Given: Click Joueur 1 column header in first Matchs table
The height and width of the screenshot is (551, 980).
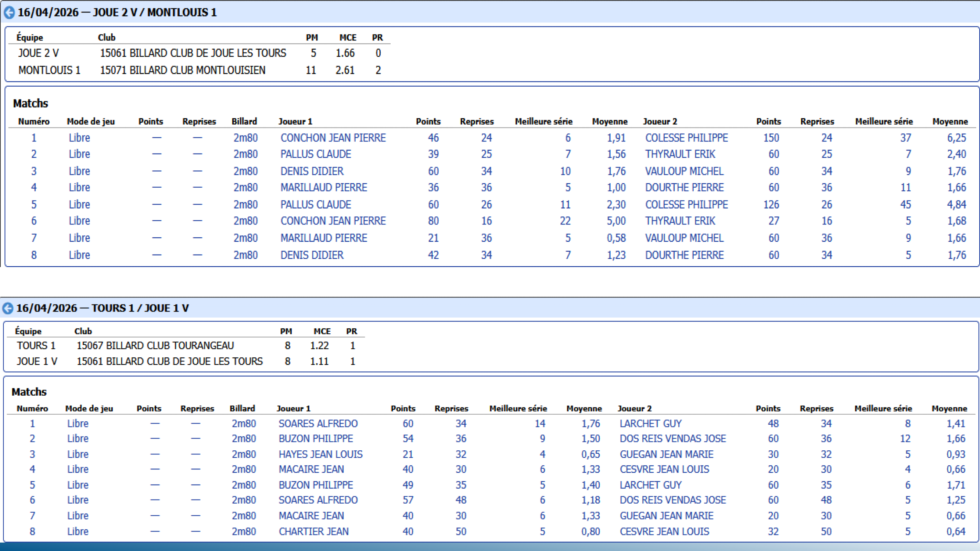Looking at the screenshot, I should [x=295, y=122].
